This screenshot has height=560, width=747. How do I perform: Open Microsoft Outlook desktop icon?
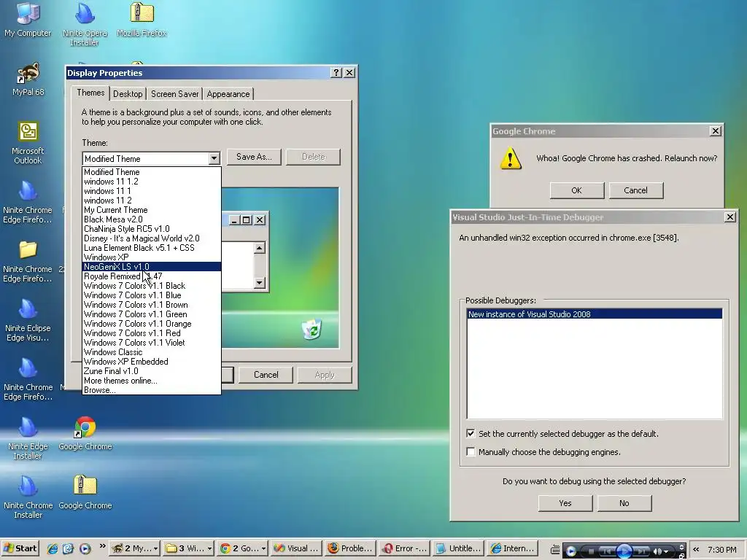click(28, 143)
